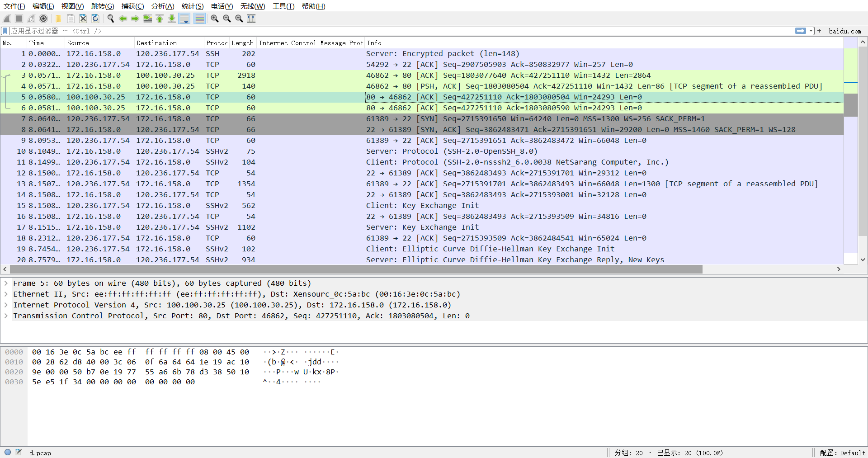Reload the capture file icon
This screenshot has width=868, height=458.
[x=95, y=19]
